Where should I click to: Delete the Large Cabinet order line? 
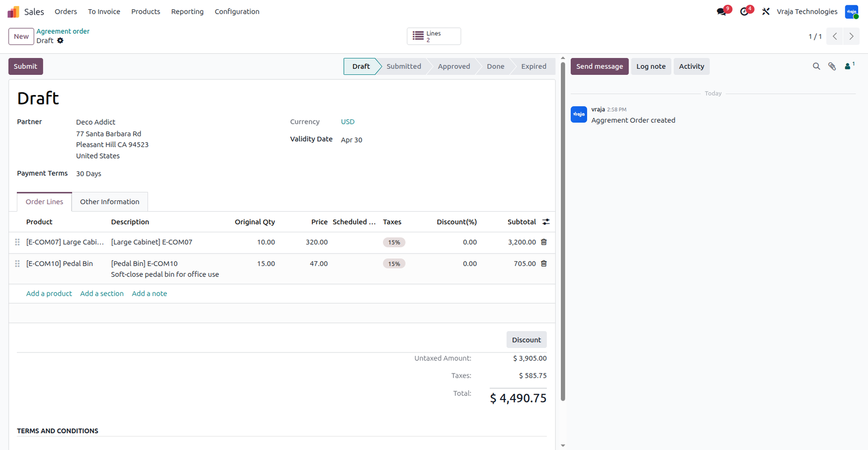click(544, 242)
